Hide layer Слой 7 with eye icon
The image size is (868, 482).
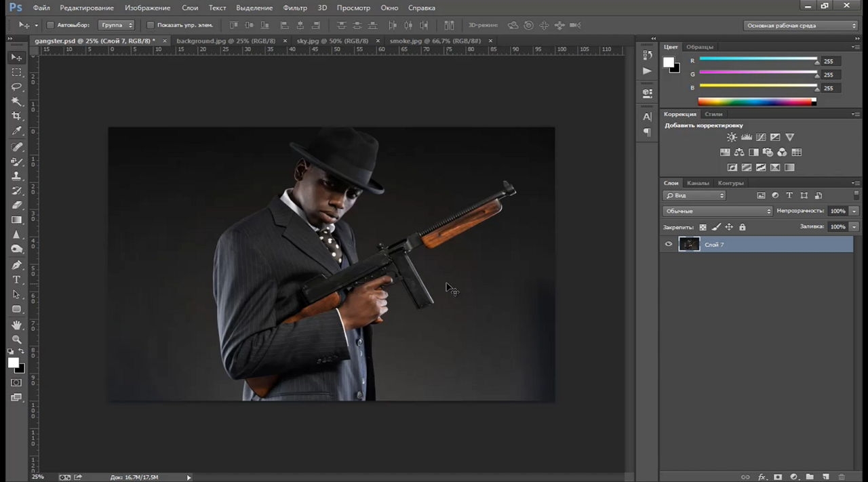(x=669, y=245)
